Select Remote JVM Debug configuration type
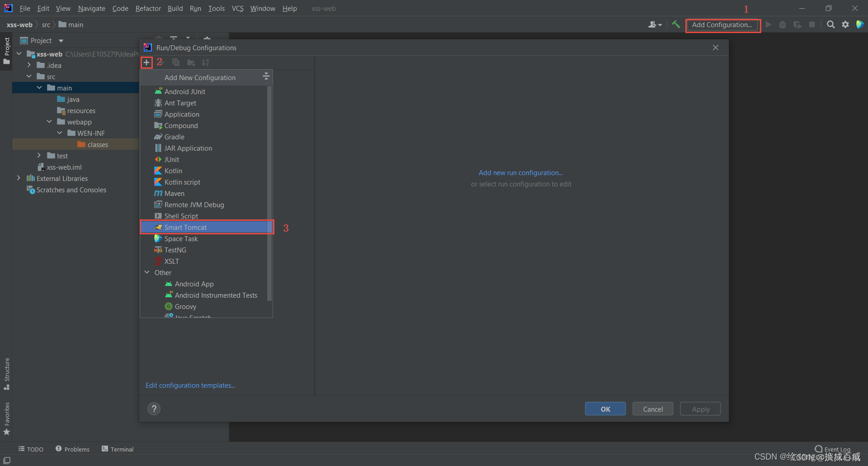868x466 pixels. (x=206, y=204)
